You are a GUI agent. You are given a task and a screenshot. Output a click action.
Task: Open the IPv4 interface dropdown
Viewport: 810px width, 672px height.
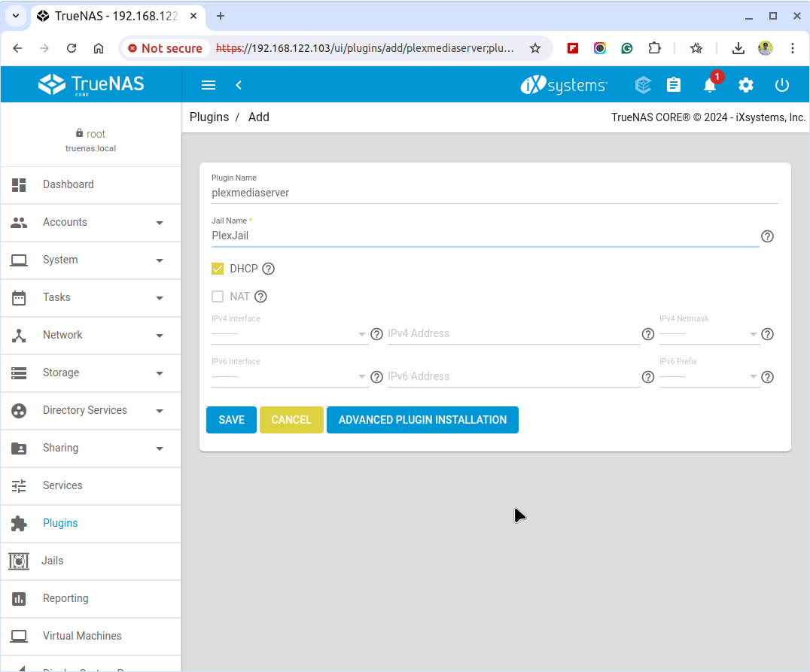click(x=289, y=333)
